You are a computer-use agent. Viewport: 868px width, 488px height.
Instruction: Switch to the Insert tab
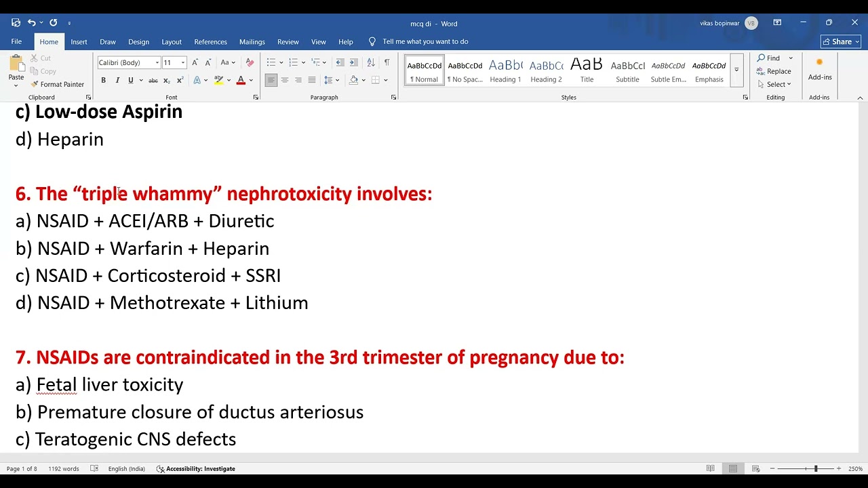tap(79, 41)
